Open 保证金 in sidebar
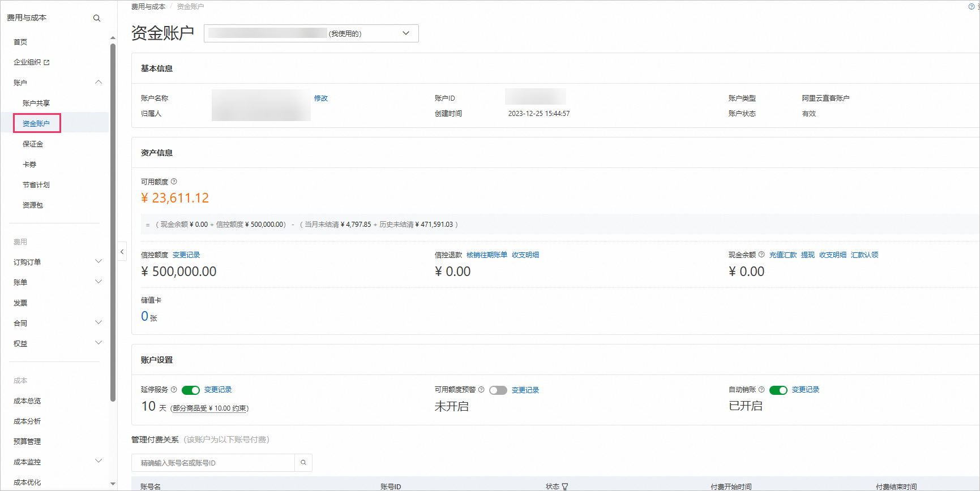Viewport: 980px width, 491px height. coord(33,144)
